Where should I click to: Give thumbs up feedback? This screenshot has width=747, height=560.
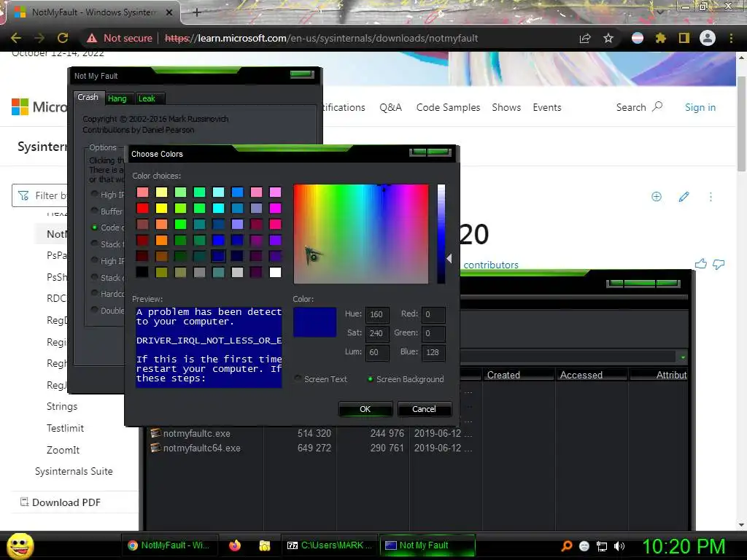(x=701, y=264)
